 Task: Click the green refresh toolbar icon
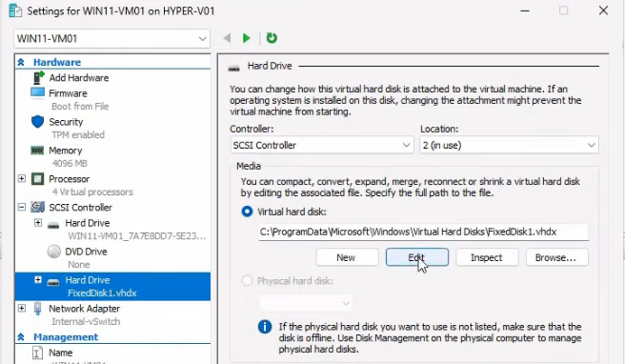(x=272, y=38)
